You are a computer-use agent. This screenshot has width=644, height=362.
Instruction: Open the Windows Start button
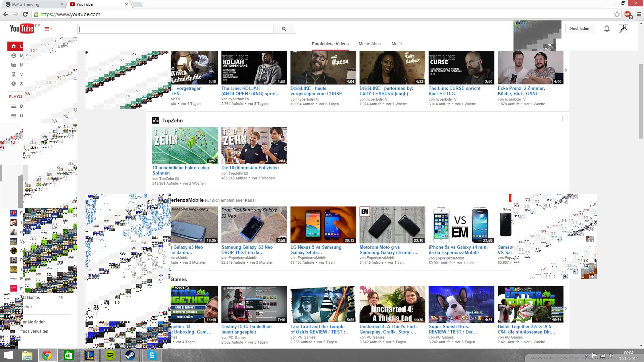(x=8, y=355)
